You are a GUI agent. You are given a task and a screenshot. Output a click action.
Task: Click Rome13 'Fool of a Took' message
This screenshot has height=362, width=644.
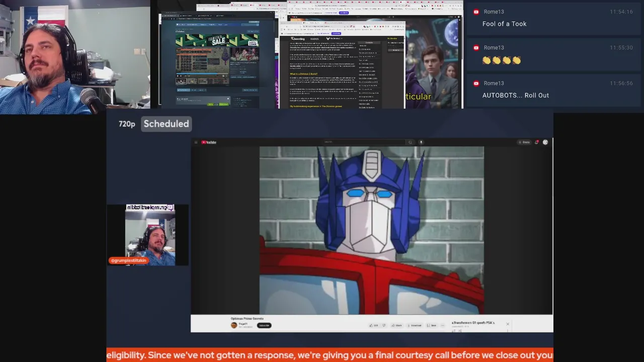504,24
